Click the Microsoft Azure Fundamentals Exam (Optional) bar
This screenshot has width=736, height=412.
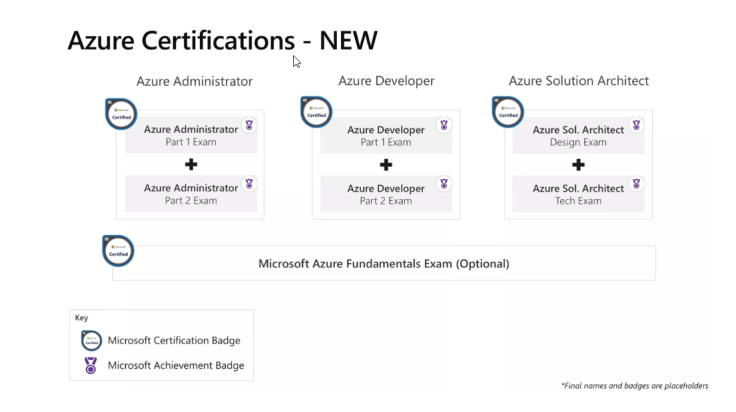click(x=384, y=264)
